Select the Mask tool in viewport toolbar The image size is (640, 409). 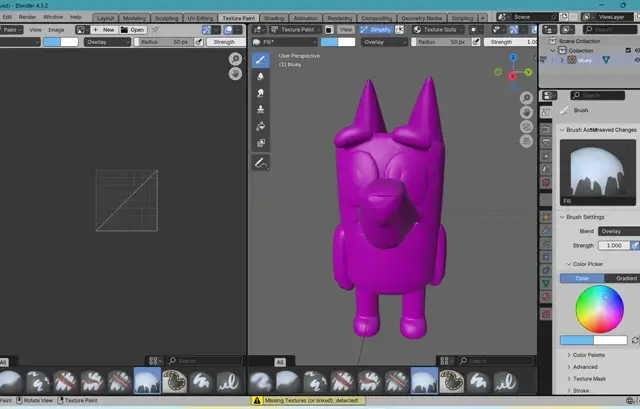(x=260, y=143)
